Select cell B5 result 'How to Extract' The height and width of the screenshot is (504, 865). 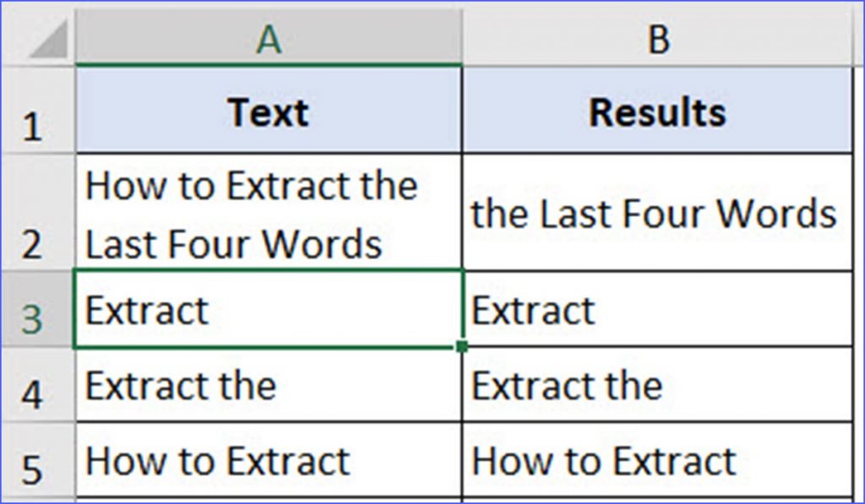click(657, 460)
